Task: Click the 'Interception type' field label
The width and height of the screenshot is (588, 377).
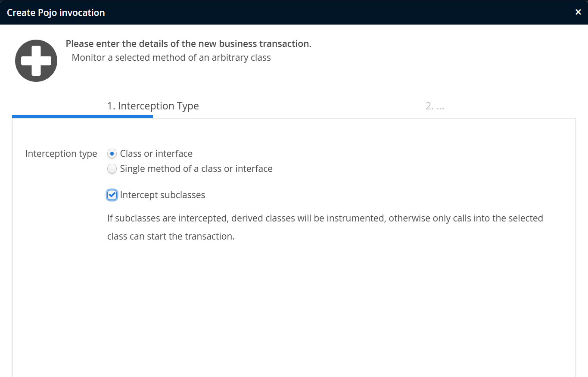Action: (x=61, y=154)
